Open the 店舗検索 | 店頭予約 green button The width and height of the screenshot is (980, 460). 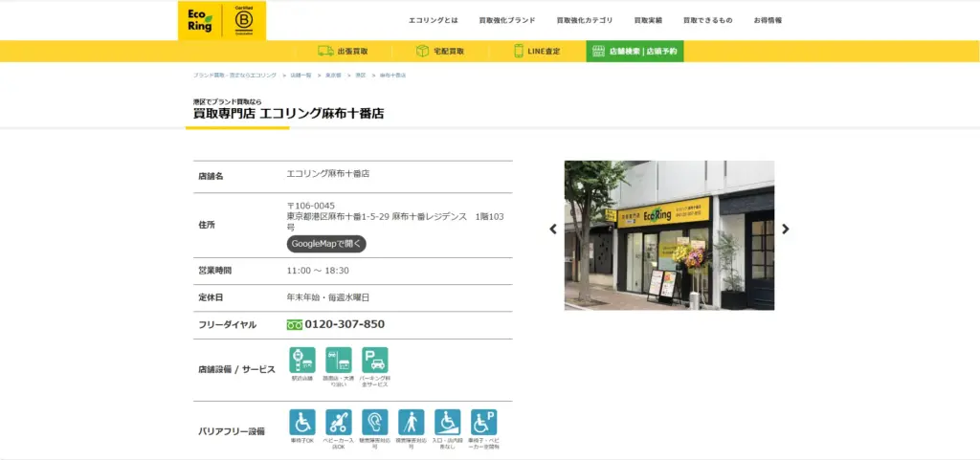pyautogui.click(x=635, y=52)
